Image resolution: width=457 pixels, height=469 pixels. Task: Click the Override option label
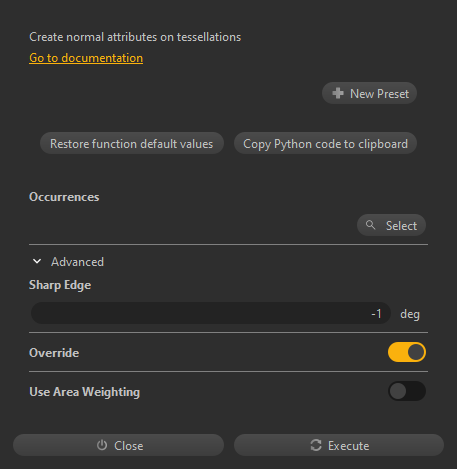click(x=54, y=353)
